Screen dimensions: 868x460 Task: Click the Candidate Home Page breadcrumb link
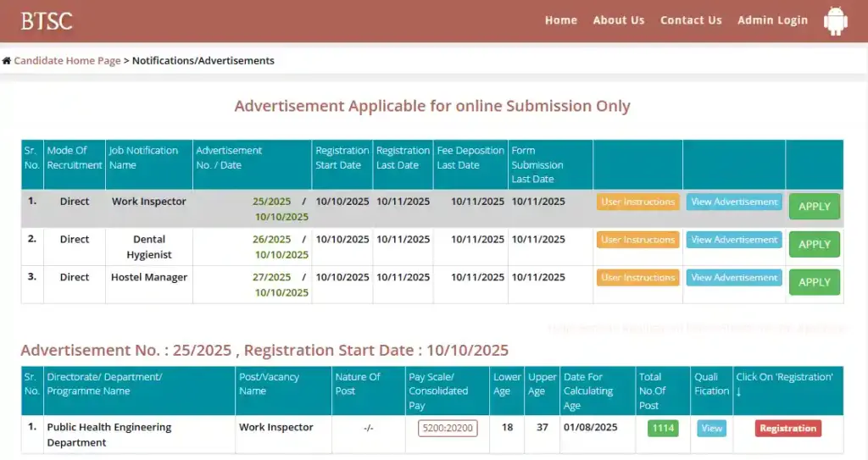pyautogui.click(x=67, y=61)
